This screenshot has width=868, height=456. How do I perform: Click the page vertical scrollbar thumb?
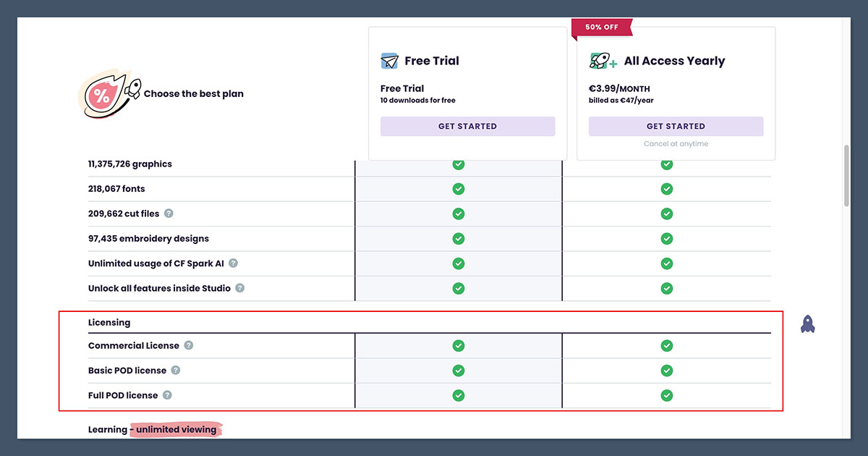click(x=847, y=175)
